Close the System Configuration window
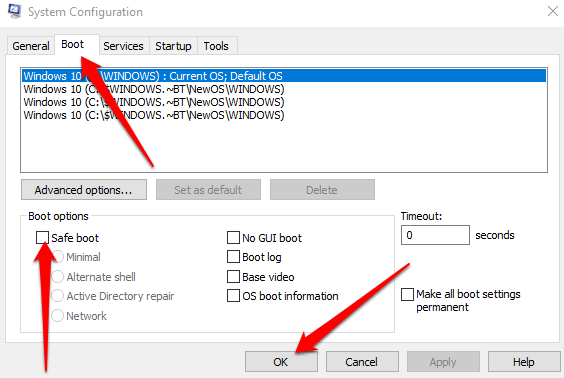 [553, 11]
